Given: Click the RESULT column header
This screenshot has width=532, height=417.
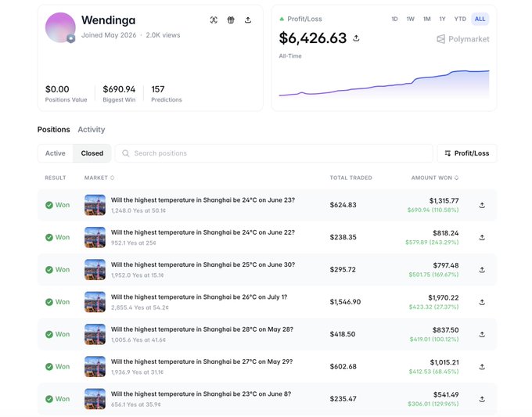Looking at the screenshot, I should coord(56,178).
